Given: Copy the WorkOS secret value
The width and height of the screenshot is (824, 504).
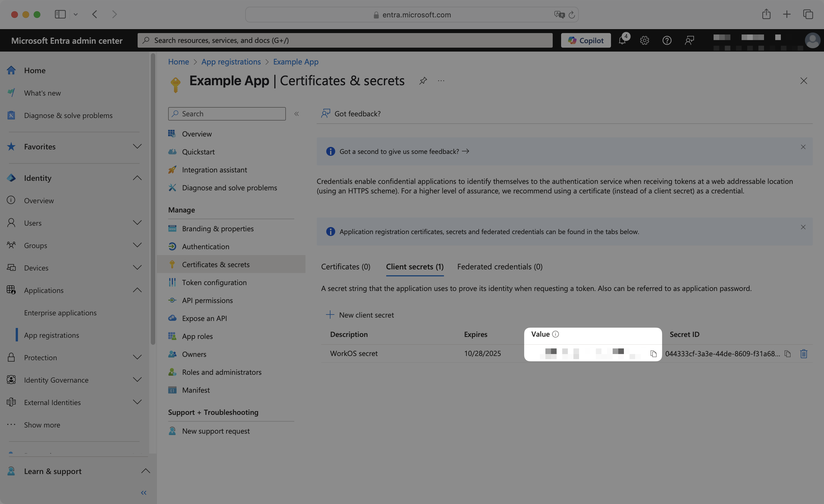Looking at the screenshot, I should click(x=653, y=353).
